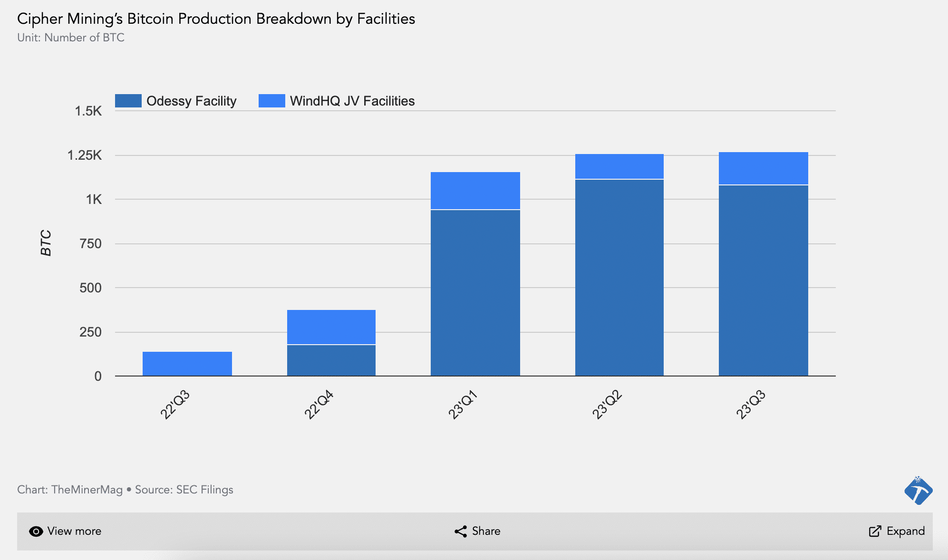Select the 23'Q3 Odessy bar segment
The image size is (948, 560).
pyautogui.click(x=764, y=280)
